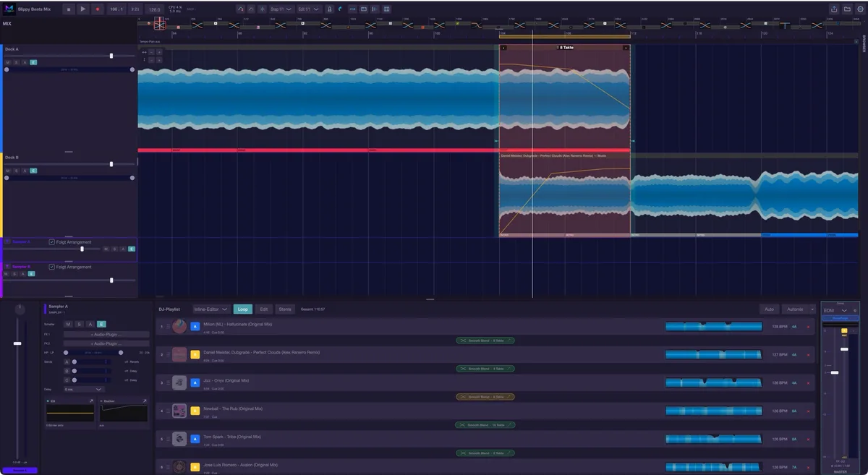Open the orange Smooth Bump transition pill
Viewport: 868px width, 475px height.
coord(485,397)
